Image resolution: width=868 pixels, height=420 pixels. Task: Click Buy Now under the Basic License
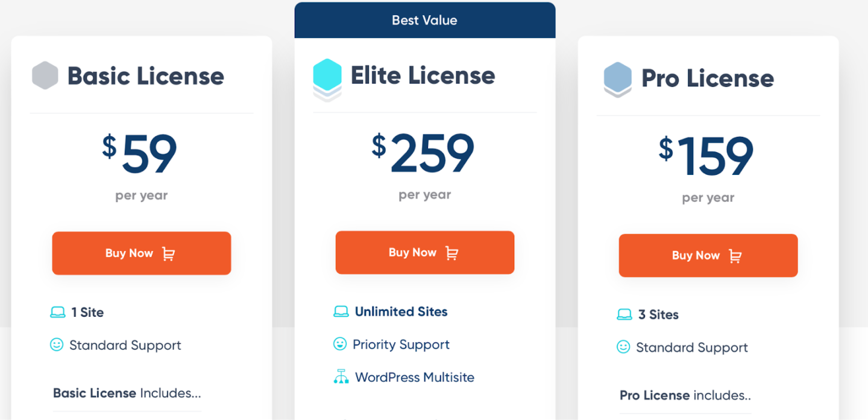point(142,253)
